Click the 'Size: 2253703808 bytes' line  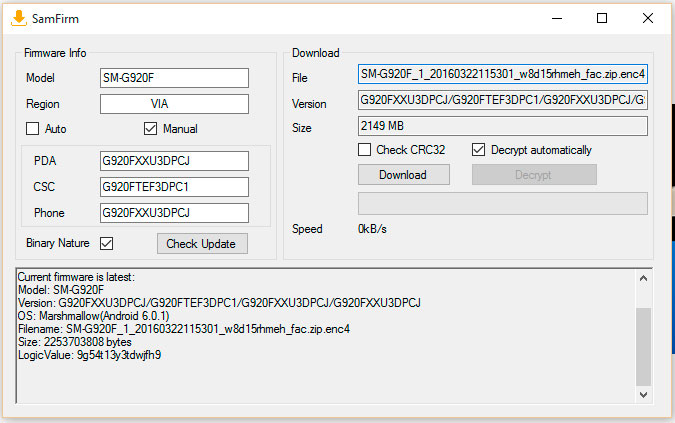coord(75,342)
